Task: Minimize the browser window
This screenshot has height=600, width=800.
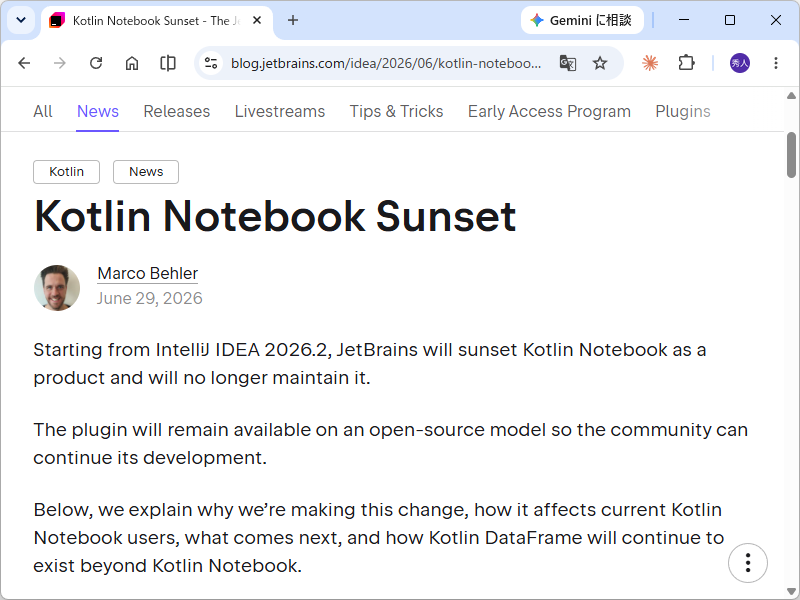Action: tap(684, 20)
